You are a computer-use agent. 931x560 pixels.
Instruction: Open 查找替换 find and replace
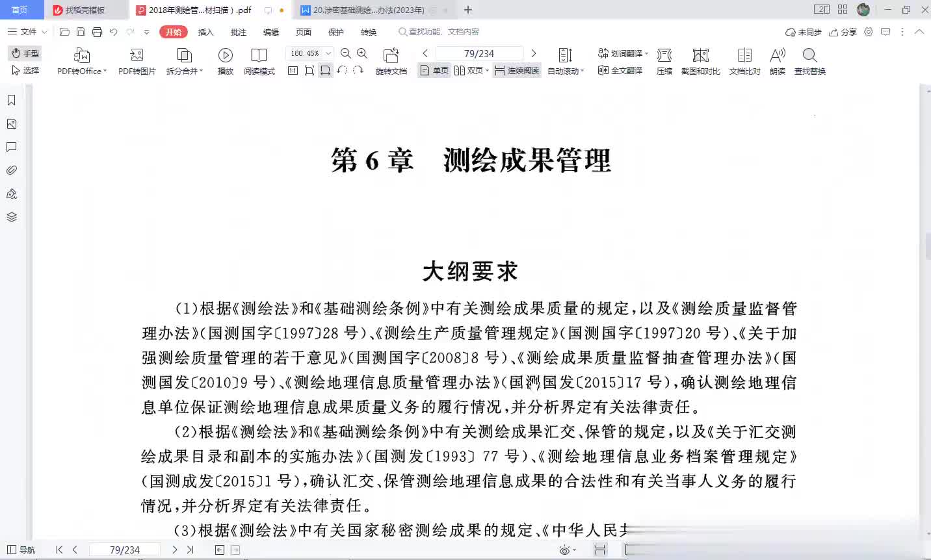click(x=809, y=56)
